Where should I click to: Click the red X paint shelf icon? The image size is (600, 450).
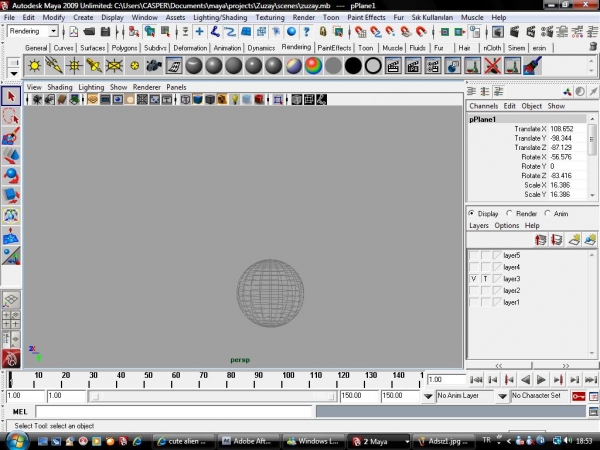coord(492,66)
